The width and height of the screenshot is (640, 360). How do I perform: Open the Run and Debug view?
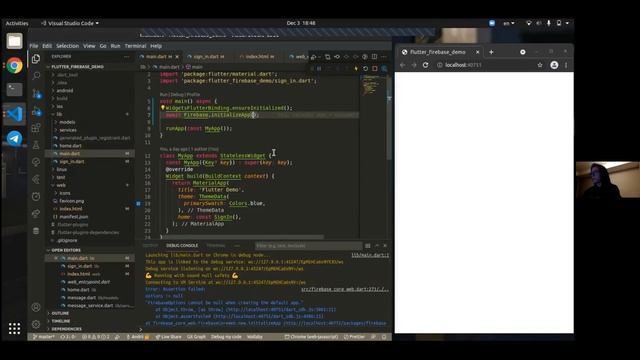(x=36, y=111)
